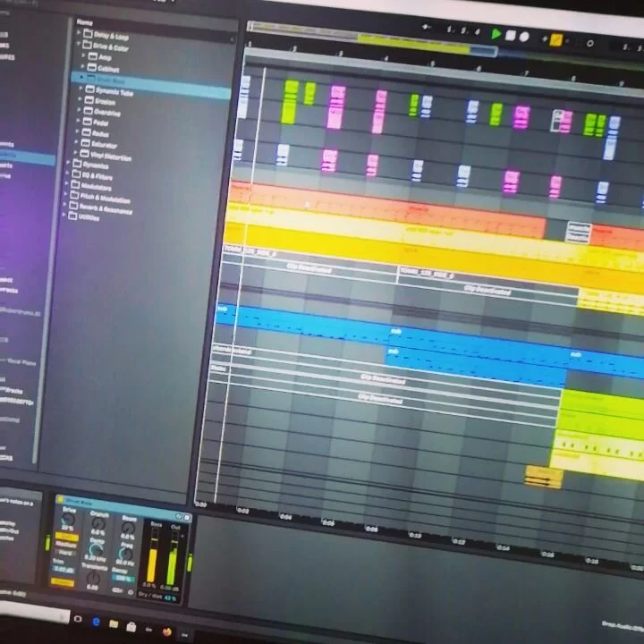
Task: Click the Boom Freq knob
Action: coord(126,555)
